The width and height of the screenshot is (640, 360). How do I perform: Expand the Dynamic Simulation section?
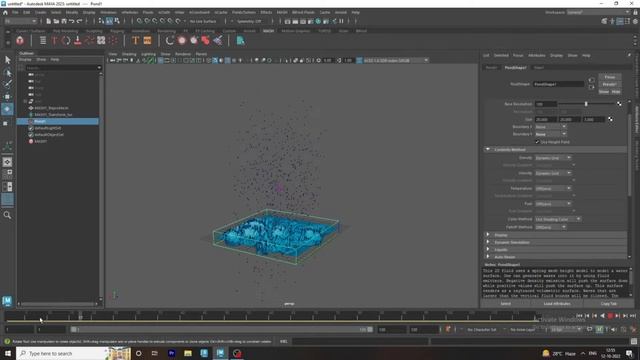coord(488,242)
